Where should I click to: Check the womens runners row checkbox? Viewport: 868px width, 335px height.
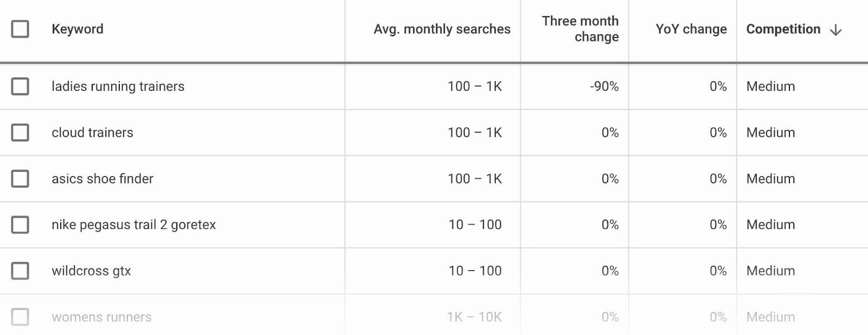[x=20, y=317]
